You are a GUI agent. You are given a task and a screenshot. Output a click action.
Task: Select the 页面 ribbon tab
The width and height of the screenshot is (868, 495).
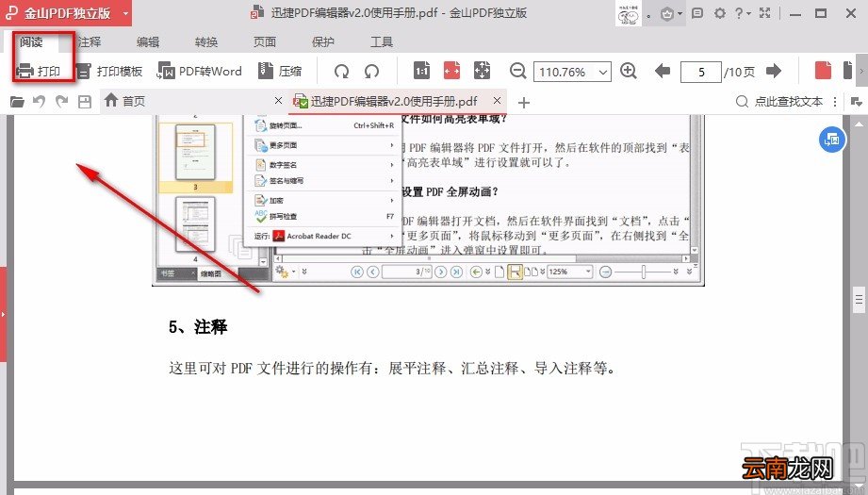tap(265, 42)
